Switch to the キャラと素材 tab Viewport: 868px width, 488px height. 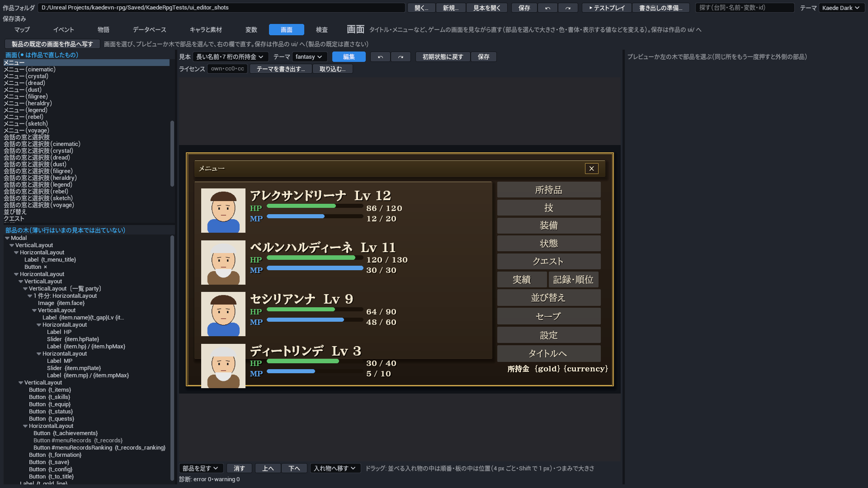[206, 30]
